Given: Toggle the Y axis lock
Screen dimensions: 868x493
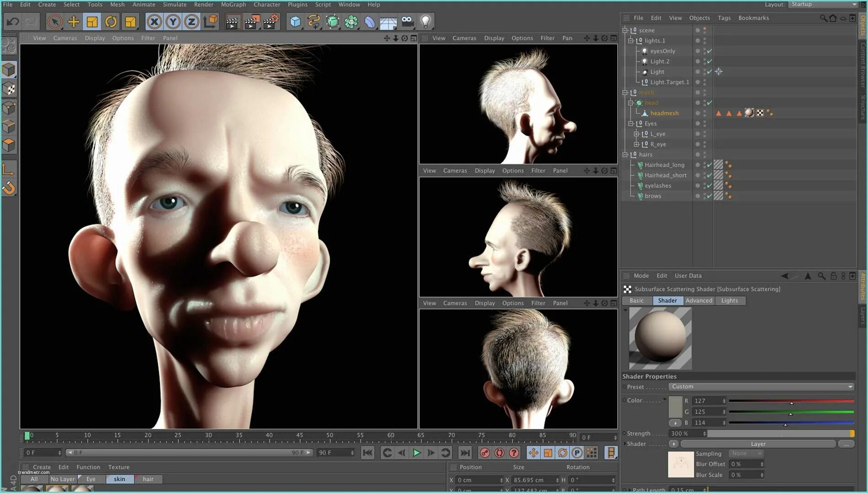Looking at the screenshot, I should coord(173,21).
